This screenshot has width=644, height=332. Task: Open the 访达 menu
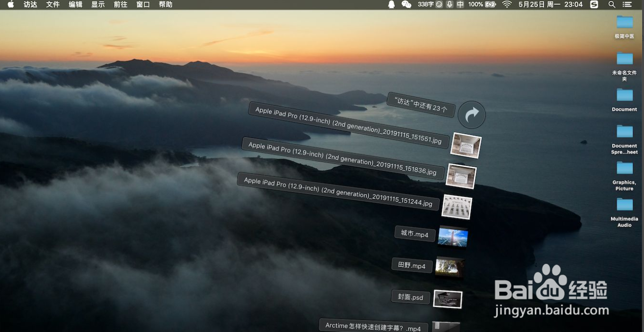(30, 4)
